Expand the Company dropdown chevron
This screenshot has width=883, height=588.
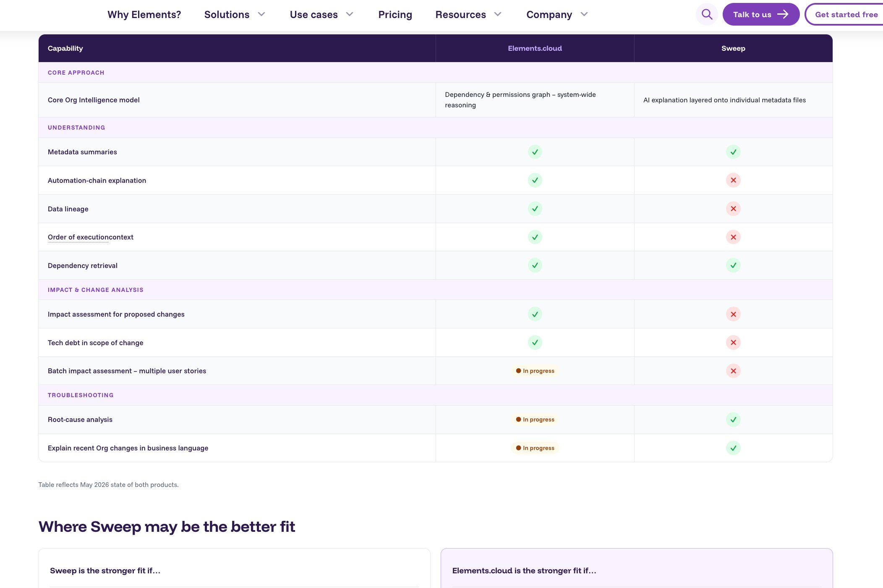[584, 14]
